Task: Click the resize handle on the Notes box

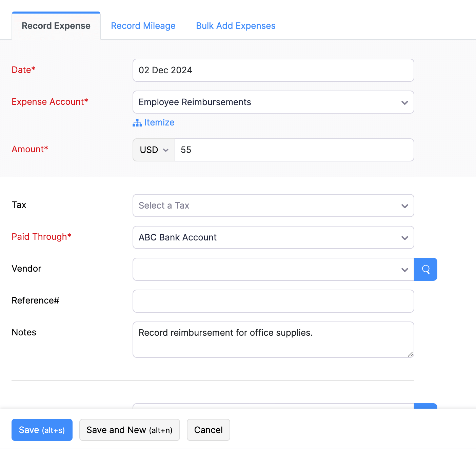Action: click(411, 354)
